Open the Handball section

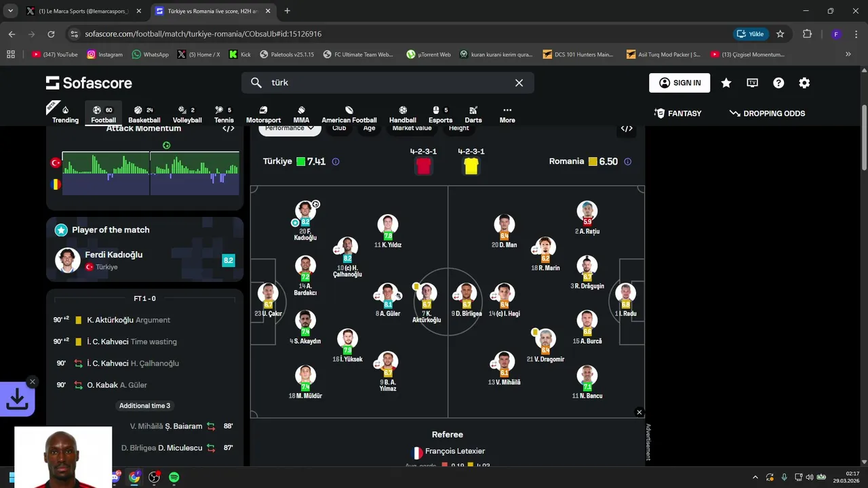coord(403,114)
